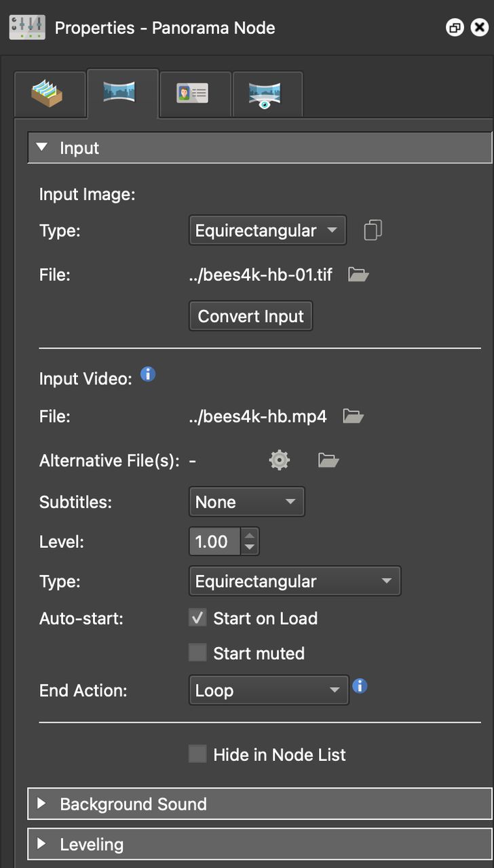Enable the Start muted checkbox
494x868 pixels.
pyautogui.click(x=197, y=653)
